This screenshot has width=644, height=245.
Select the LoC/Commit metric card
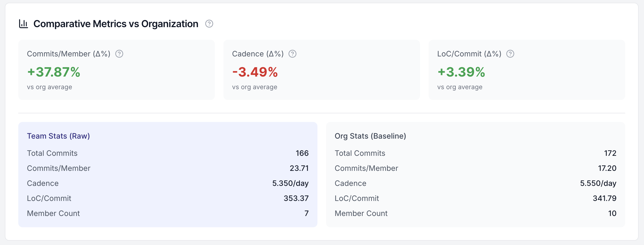[x=527, y=69]
